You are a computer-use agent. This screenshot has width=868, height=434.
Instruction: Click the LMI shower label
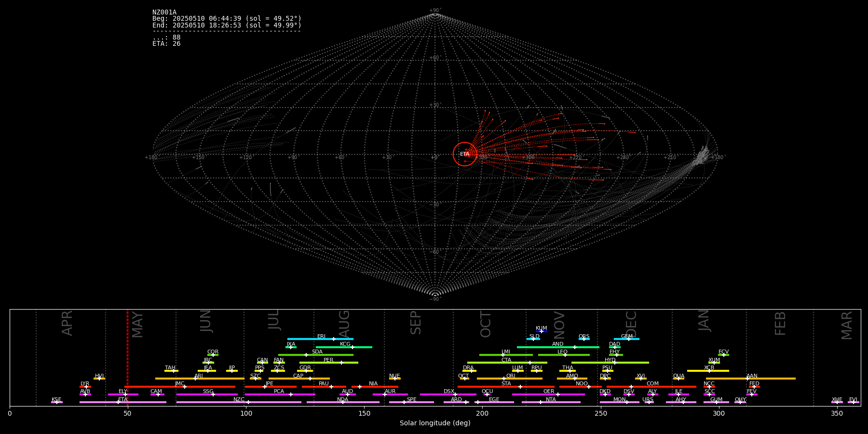pos(506,352)
